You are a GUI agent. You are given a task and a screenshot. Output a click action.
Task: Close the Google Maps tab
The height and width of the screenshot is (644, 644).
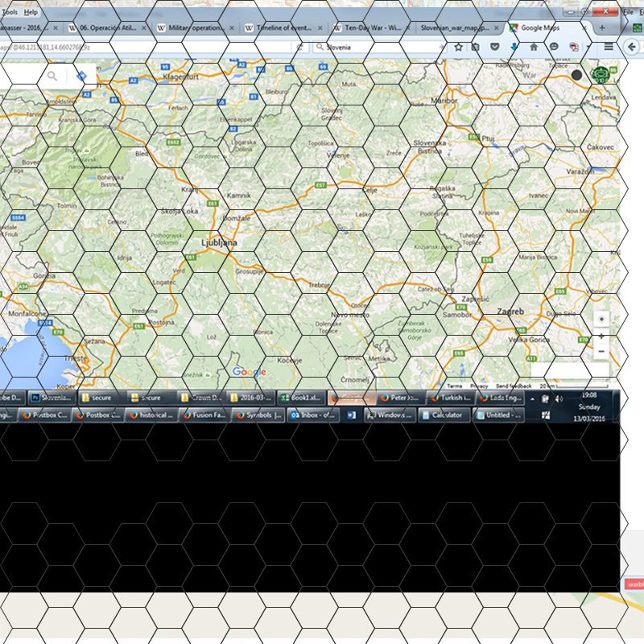pyautogui.click(x=584, y=28)
